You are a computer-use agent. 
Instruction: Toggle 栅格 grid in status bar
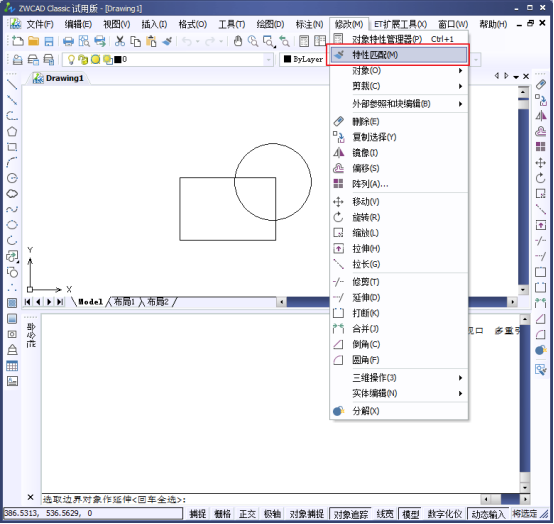[x=223, y=514]
